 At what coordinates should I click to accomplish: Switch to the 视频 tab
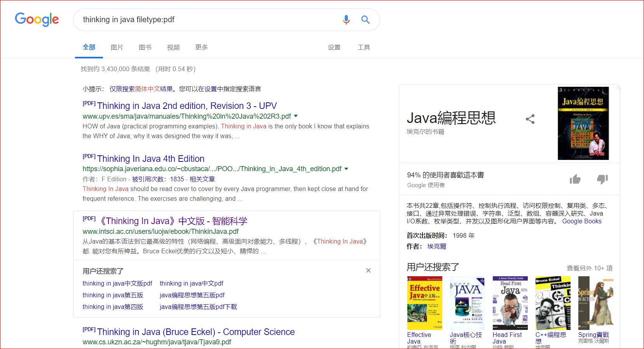tap(173, 47)
